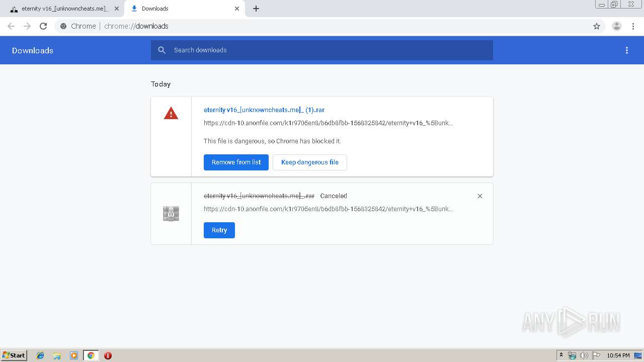
Task: Click the Chrome site info icon in address bar
Action: [x=63, y=26]
